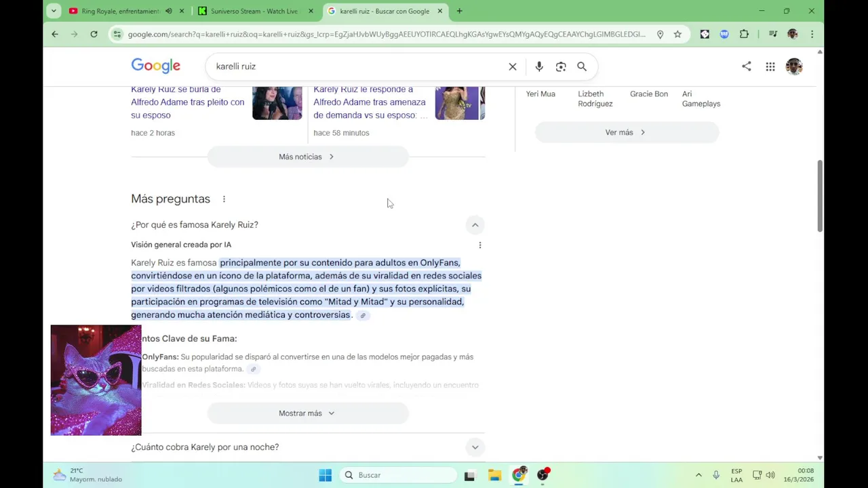Submit search with magnifier icon
Viewport: 868px width, 488px height.
coord(582,66)
